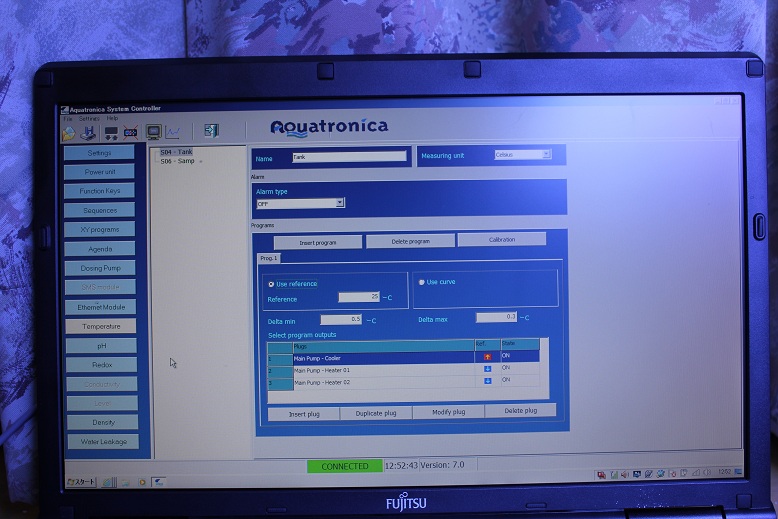Click the 12:52:43 status bar time

point(401,466)
